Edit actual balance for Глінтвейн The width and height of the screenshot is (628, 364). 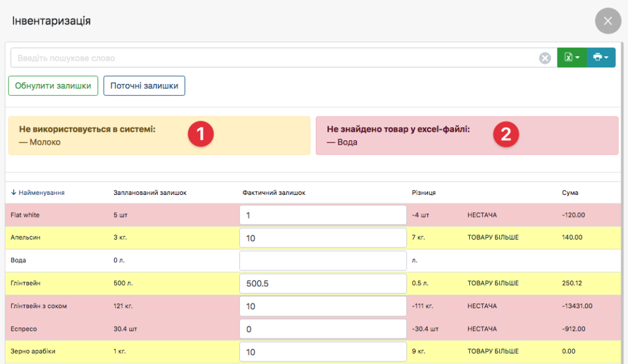pyautogui.click(x=323, y=284)
